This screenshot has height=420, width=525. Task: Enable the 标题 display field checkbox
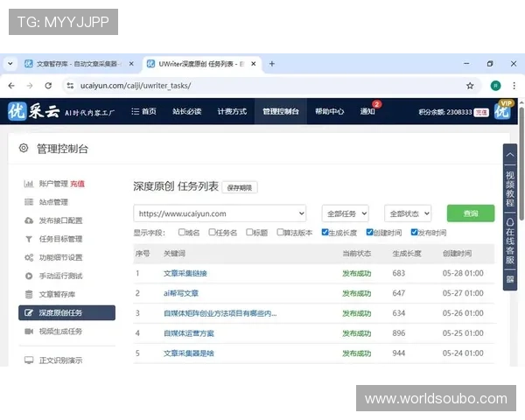tap(249, 232)
